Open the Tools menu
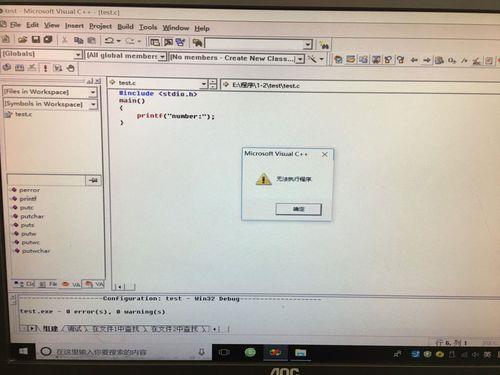 click(148, 27)
